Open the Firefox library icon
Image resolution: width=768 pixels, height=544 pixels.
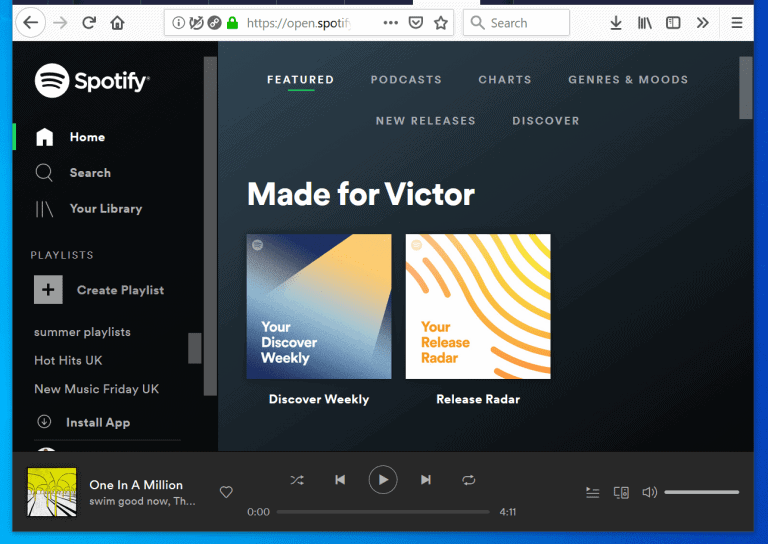pyautogui.click(x=645, y=23)
